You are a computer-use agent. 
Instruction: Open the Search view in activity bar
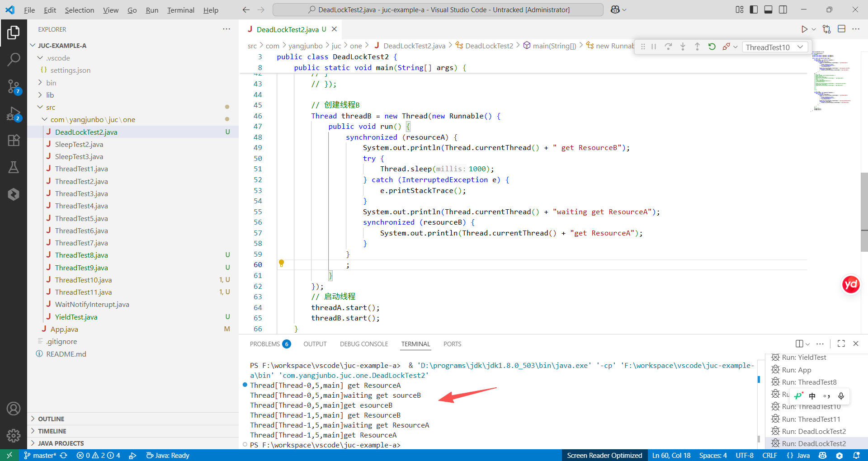coord(14,59)
